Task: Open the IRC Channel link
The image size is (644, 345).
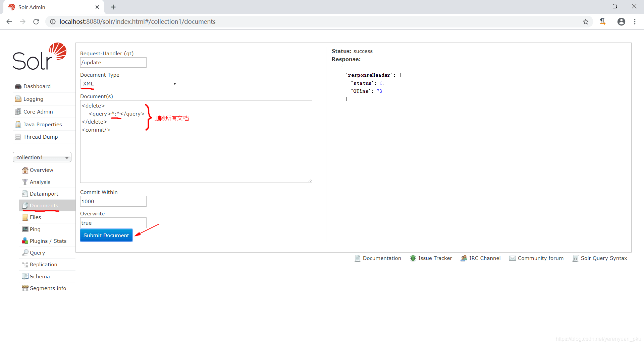Action: 485,258
